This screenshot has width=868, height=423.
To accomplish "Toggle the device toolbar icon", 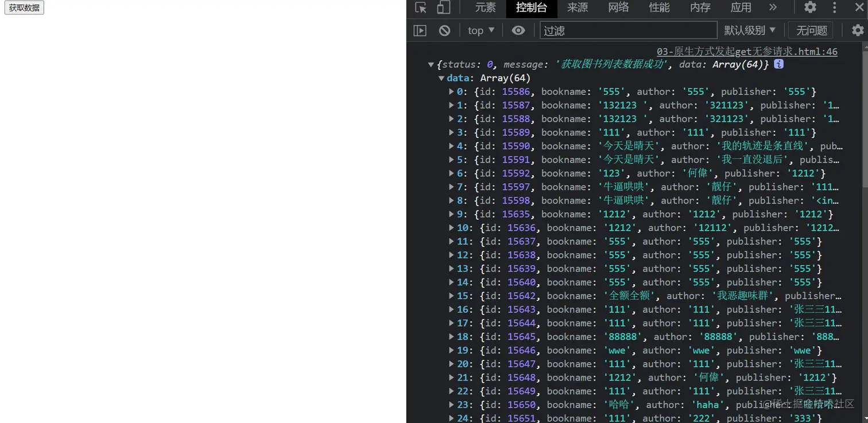I will click(443, 7).
